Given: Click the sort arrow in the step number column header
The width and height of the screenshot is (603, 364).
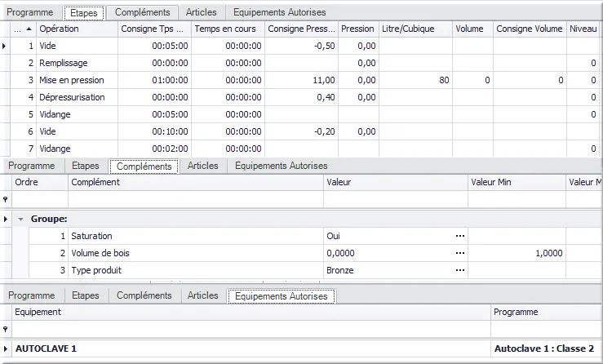Looking at the screenshot, I should click(x=29, y=29).
